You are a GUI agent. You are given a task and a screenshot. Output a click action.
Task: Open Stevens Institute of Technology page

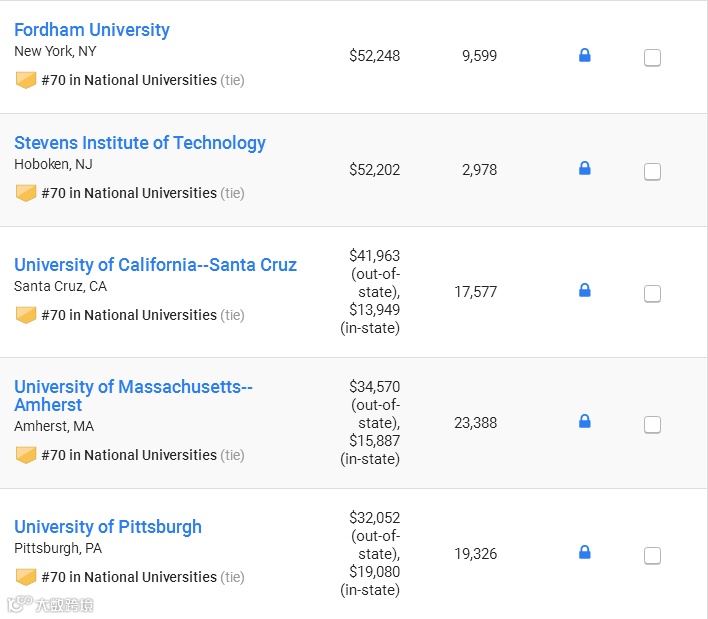click(140, 143)
